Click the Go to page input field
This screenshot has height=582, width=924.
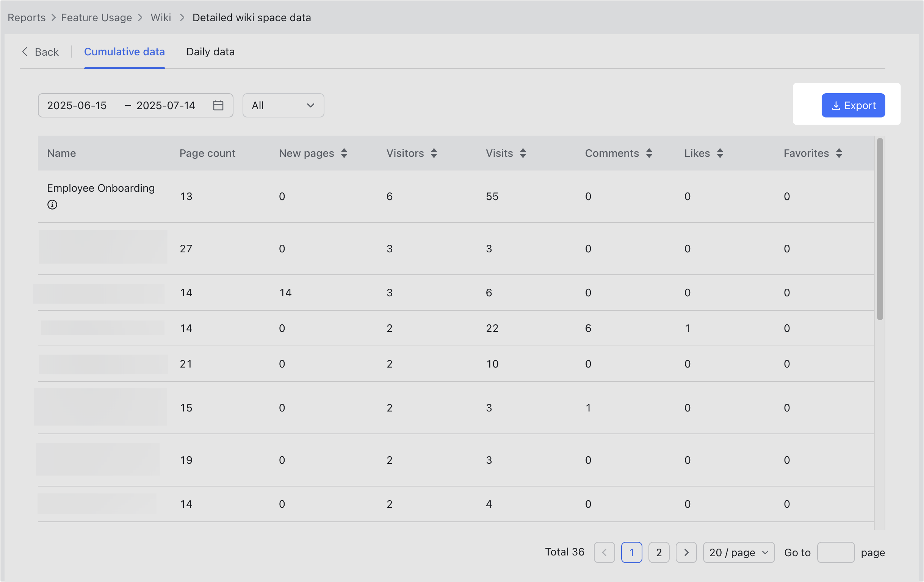835,552
